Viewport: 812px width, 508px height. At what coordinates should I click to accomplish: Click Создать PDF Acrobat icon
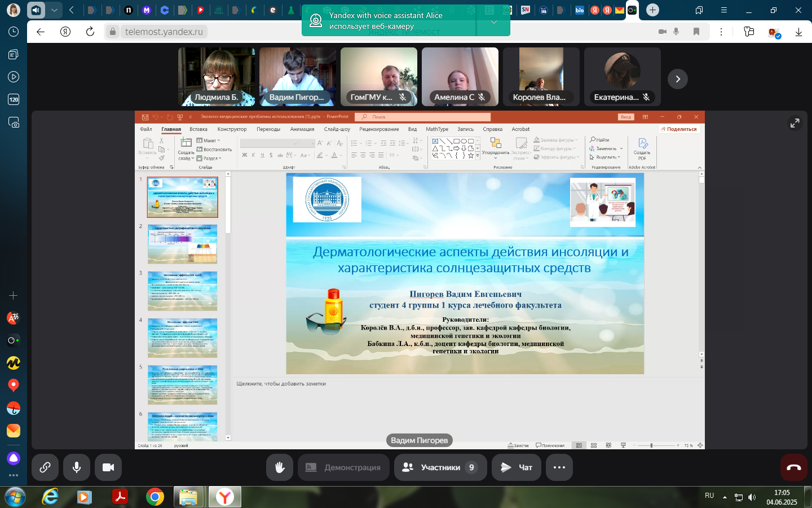click(x=642, y=149)
